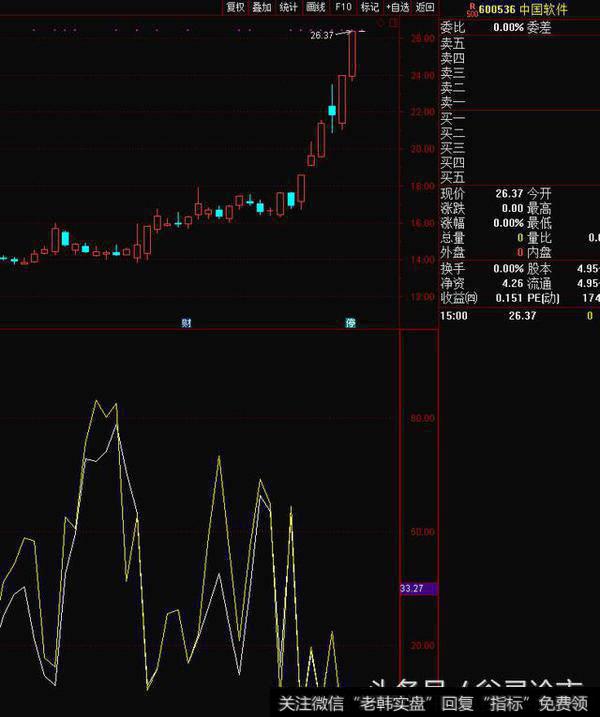600x717 pixels.
Task: Activate the 画线 drawing tool
Action: point(316,7)
